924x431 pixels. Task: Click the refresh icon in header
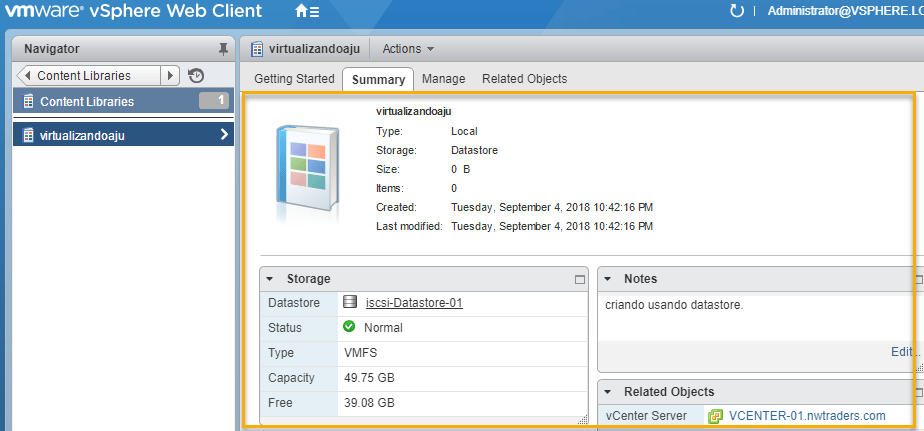(737, 12)
